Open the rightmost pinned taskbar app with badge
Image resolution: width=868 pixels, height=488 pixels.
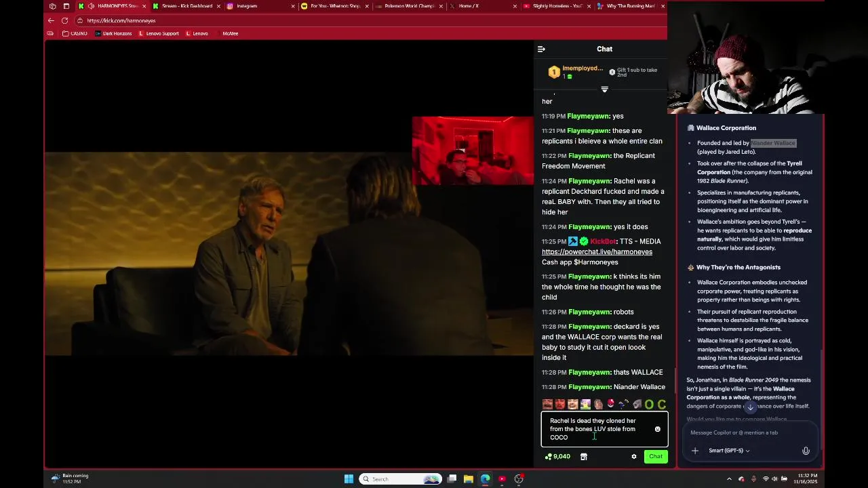519,479
